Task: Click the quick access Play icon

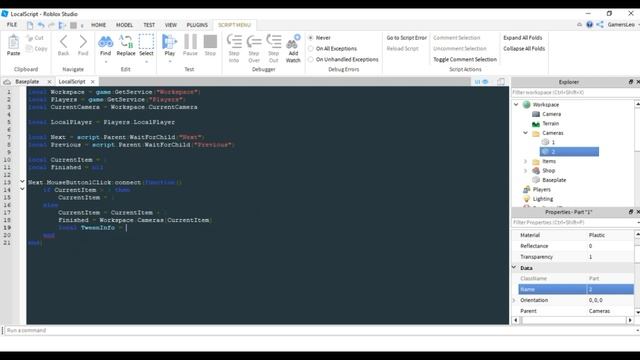Action: (x=62, y=25)
